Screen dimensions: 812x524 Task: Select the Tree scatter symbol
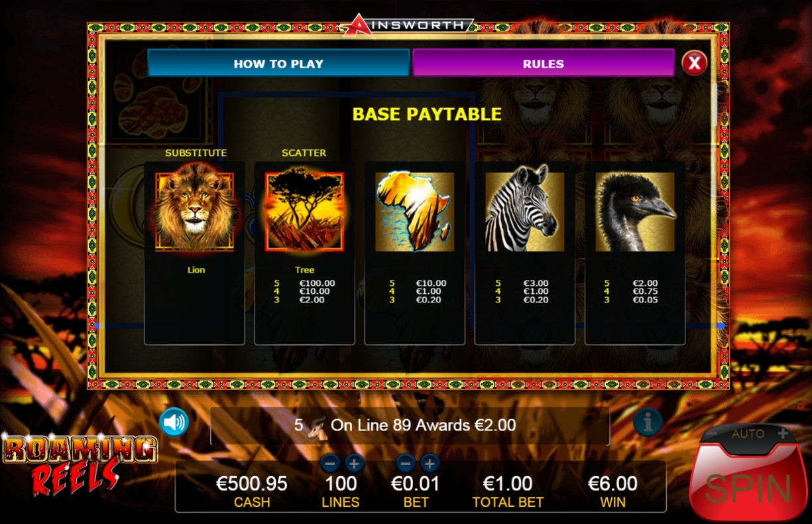(305, 212)
